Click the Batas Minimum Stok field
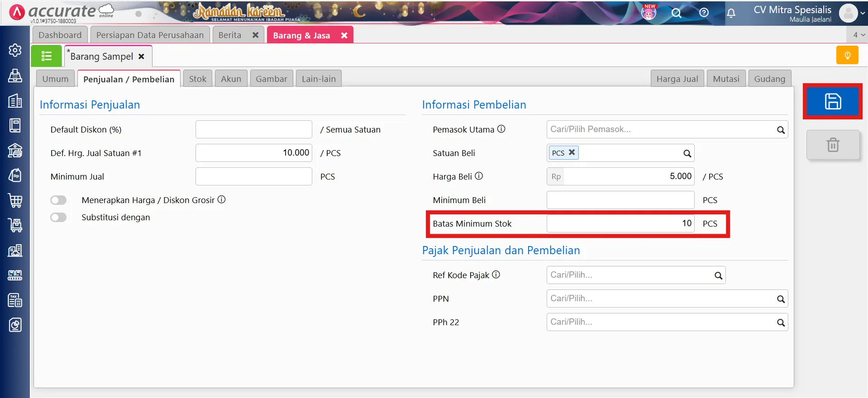 [620, 223]
